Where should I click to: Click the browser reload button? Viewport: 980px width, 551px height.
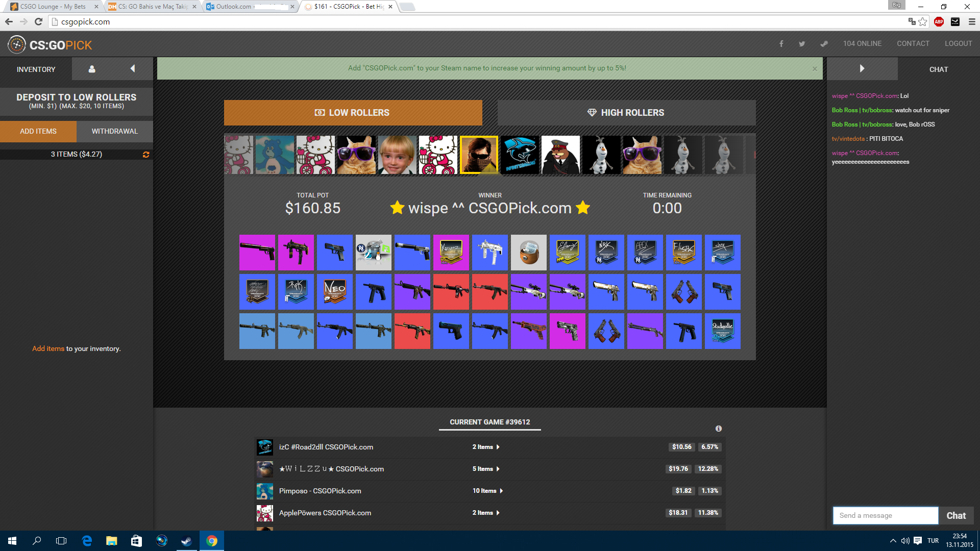click(x=38, y=22)
